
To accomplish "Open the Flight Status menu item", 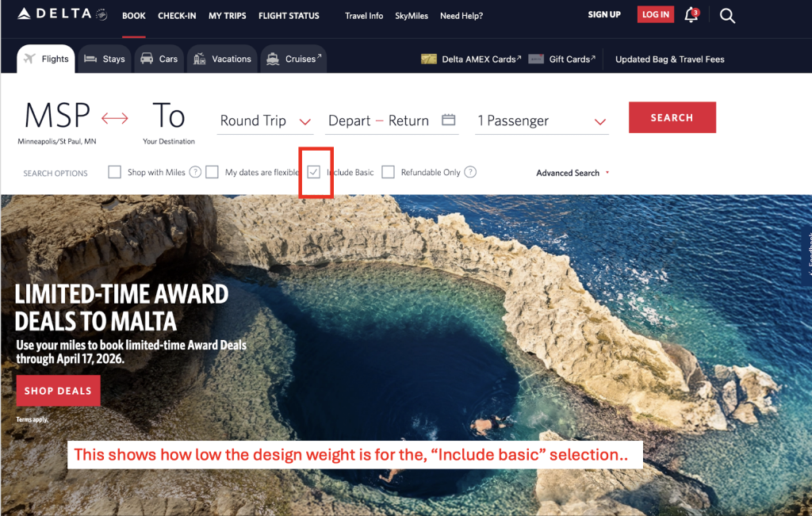I will [289, 16].
